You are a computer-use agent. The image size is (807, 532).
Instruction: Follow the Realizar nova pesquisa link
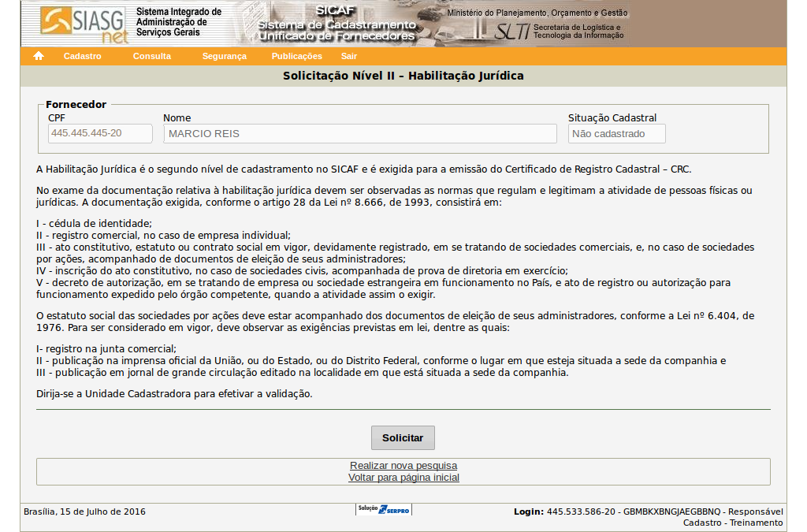click(x=403, y=466)
